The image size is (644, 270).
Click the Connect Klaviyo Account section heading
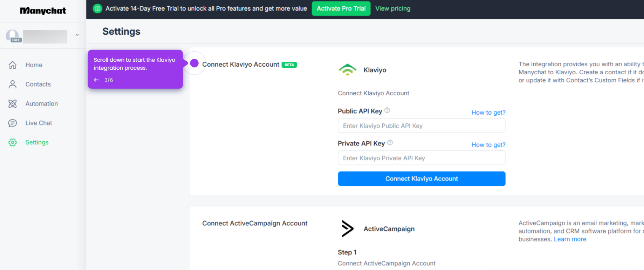pyautogui.click(x=241, y=64)
